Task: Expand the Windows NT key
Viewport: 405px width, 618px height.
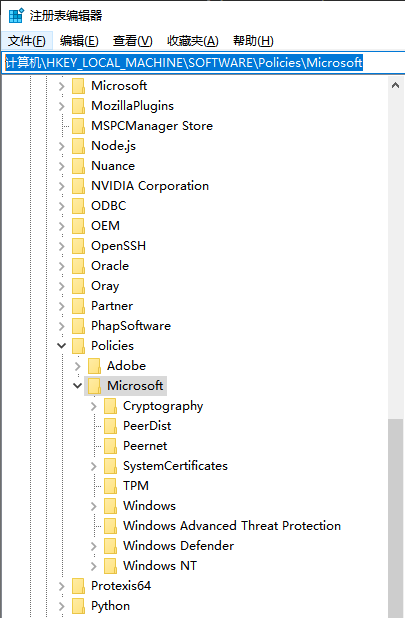Action: tap(93, 566)
